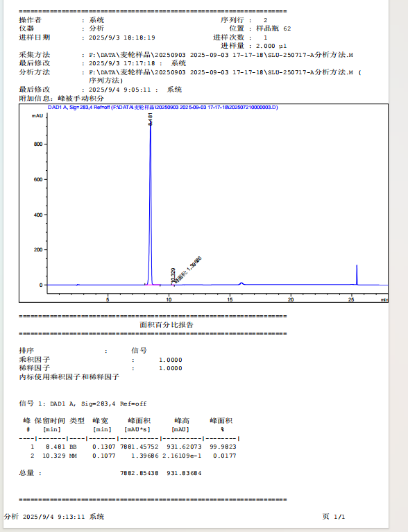The image size is (408, 532).
Task: Select the sample vial position text 样品瓶 62
Action: pyautogui.click(x=273, y=28)
